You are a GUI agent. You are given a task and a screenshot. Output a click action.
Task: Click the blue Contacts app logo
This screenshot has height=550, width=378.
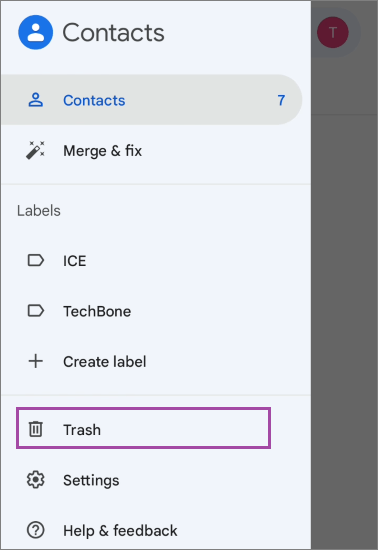(35, 32)
